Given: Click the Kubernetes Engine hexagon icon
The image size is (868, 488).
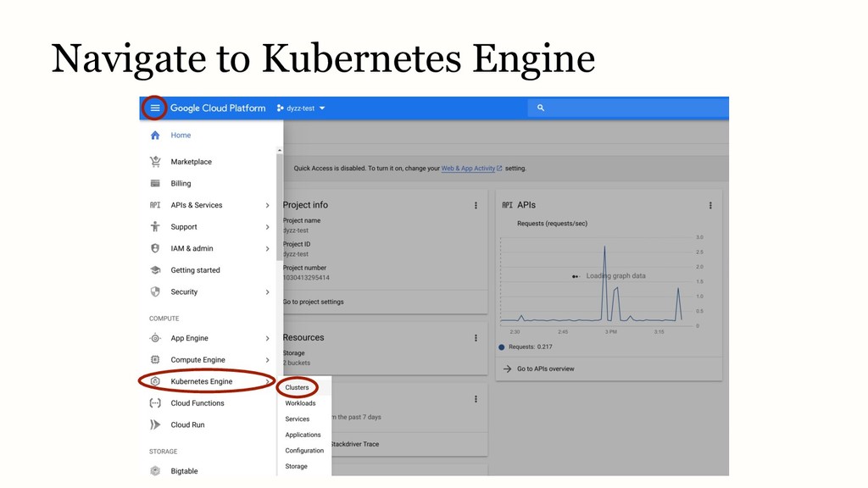Looking at the screenshot, I should point(155,381).
